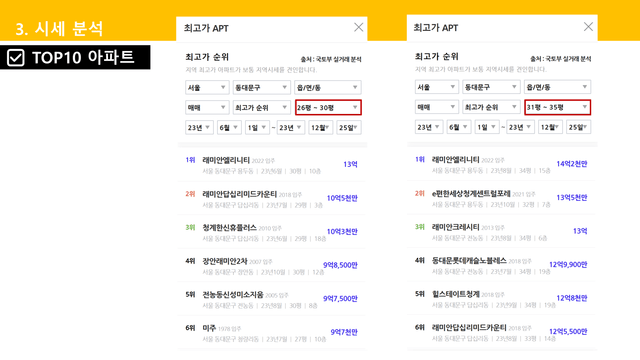Viewport: 640px width, 360px height.
Task: Open 매매 dropdown in the 26평~30평 panel
Action: [x=207, y=107]
